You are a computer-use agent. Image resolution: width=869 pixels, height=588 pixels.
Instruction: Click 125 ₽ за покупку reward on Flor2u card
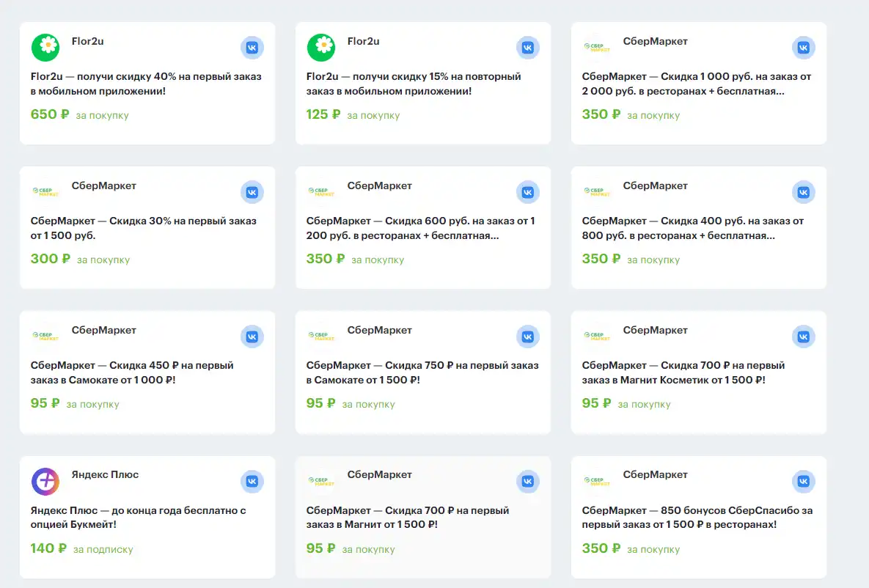pos(353,114)
